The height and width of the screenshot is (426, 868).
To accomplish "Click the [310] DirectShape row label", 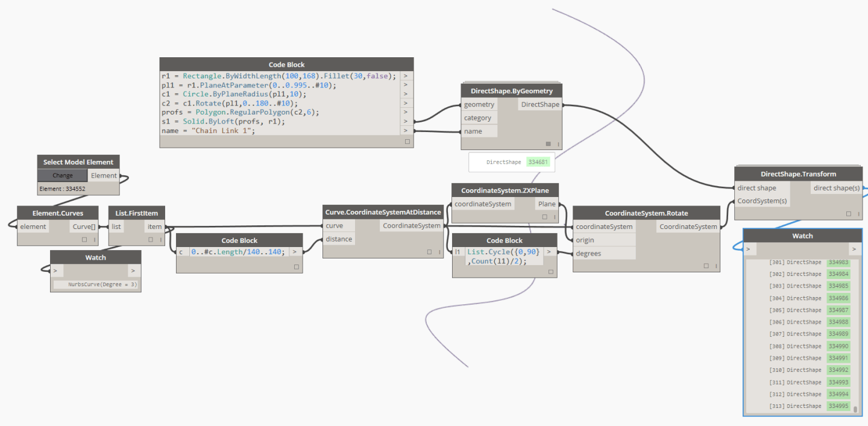I will (795, 370).
